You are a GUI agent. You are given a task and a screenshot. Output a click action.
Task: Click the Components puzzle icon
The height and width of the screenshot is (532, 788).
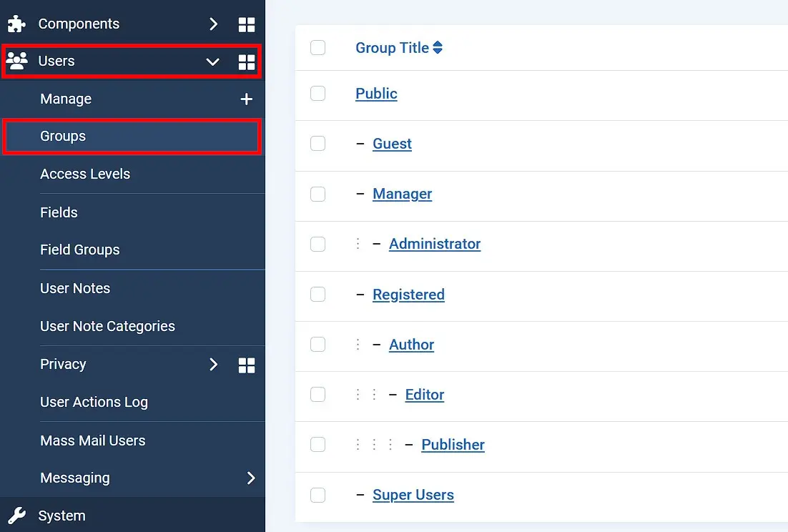[x=16, y=24]
